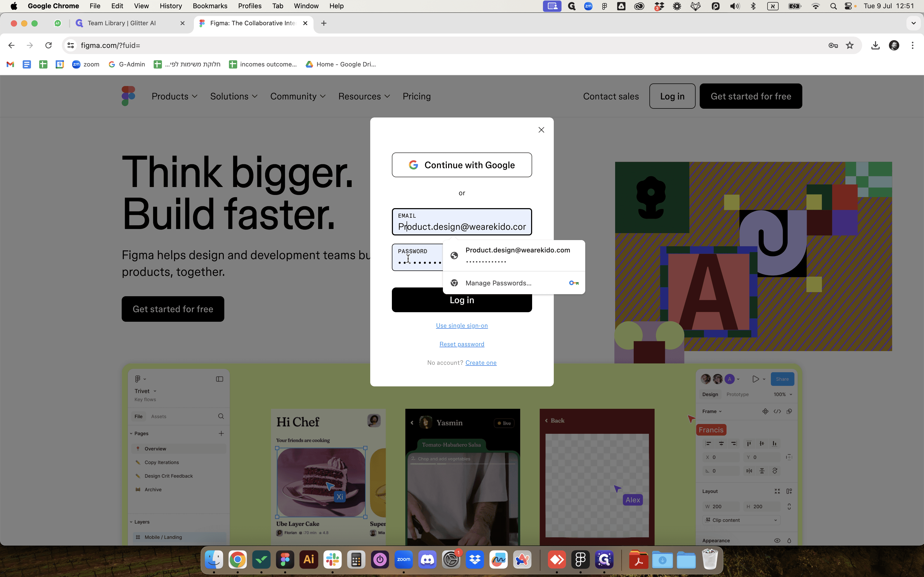This screenshot has width=924, height=577.
Task: Click Continue with Google button
Action: coord(462,165)
